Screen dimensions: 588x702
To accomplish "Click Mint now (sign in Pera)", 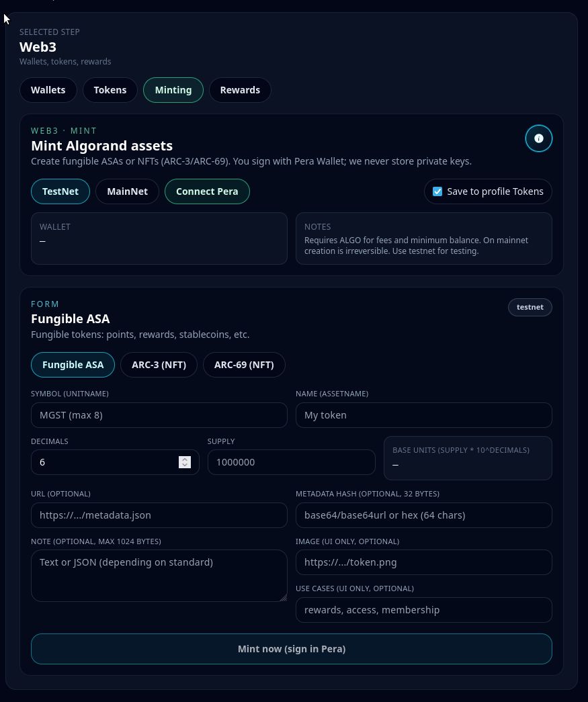I will click(x=292, y=649).
